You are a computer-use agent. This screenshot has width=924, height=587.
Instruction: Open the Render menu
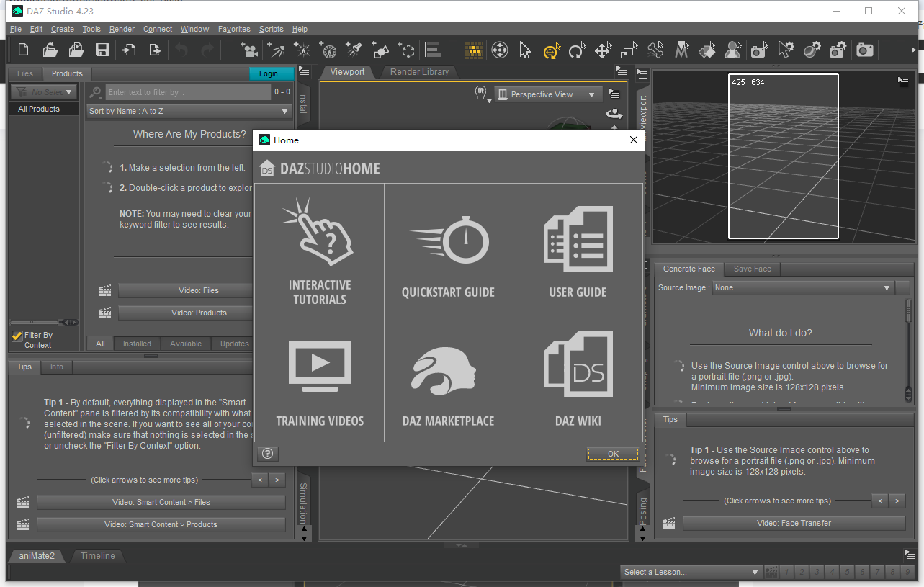pyautogui.click(x=122, y=29)
